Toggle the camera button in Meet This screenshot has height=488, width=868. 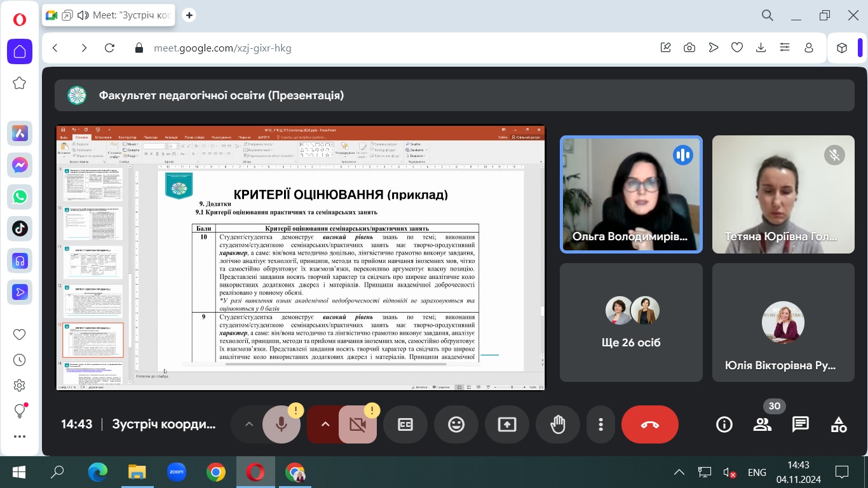(358, 424)
